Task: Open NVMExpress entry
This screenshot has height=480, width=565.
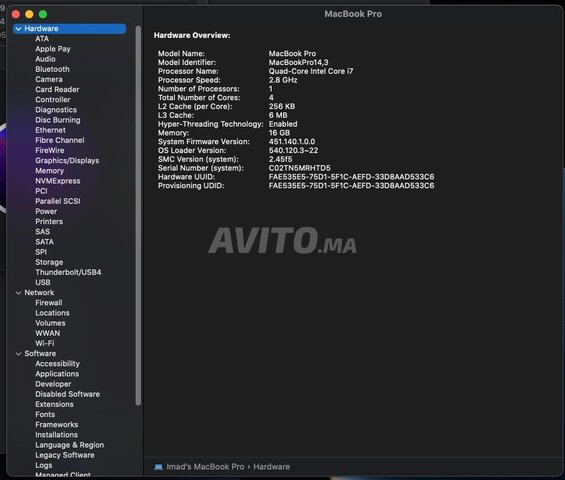Action: (x=58, y=181)
